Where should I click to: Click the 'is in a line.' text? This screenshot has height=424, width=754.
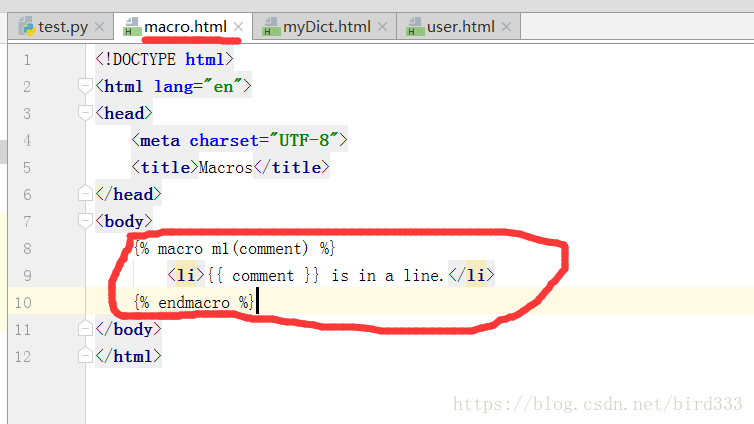click(387, 275)
